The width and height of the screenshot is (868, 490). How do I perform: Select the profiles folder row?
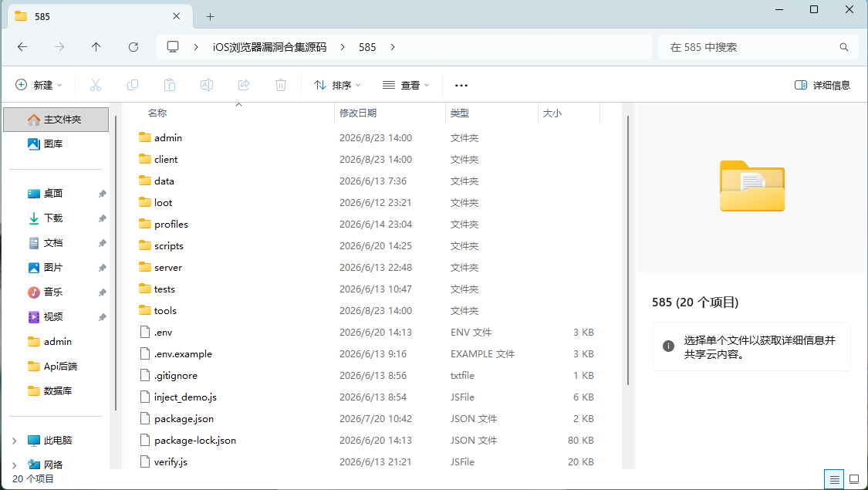[x=368, y=225]
